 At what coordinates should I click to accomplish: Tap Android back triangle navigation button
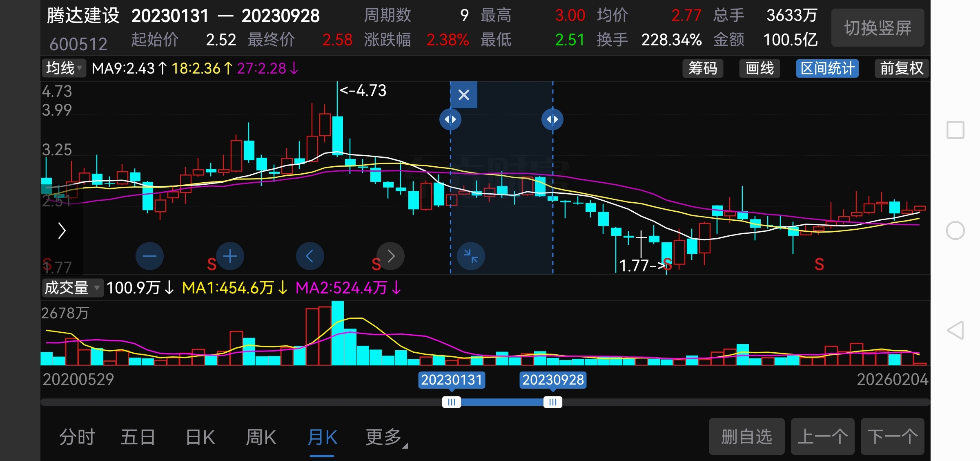955,330
